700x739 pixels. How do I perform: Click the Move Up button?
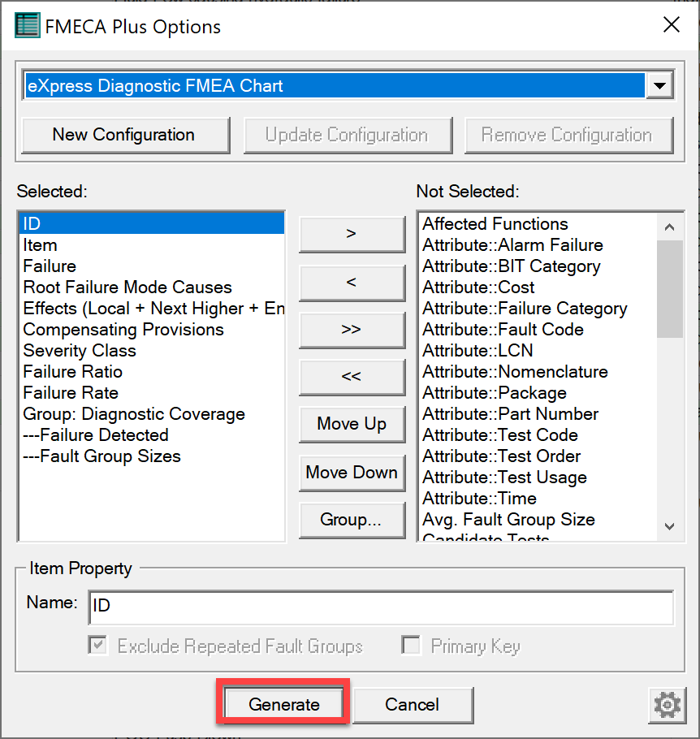coord(352,424)
